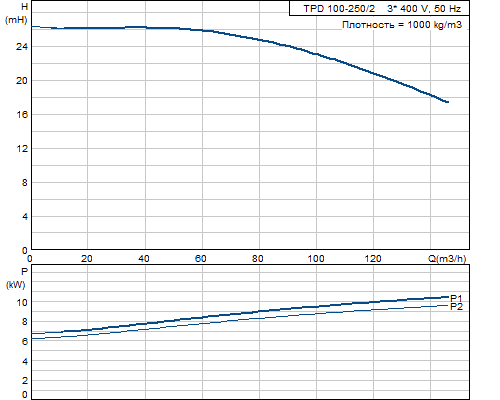
Task: Click the 24 tick on the head axis
Action: click(x=22, y=47)
